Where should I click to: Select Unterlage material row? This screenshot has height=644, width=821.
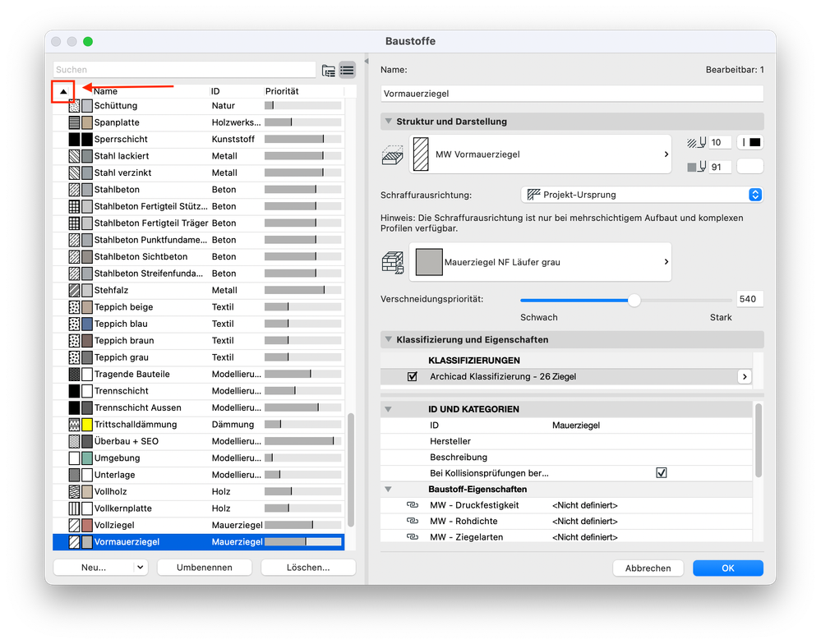[199, 475]
